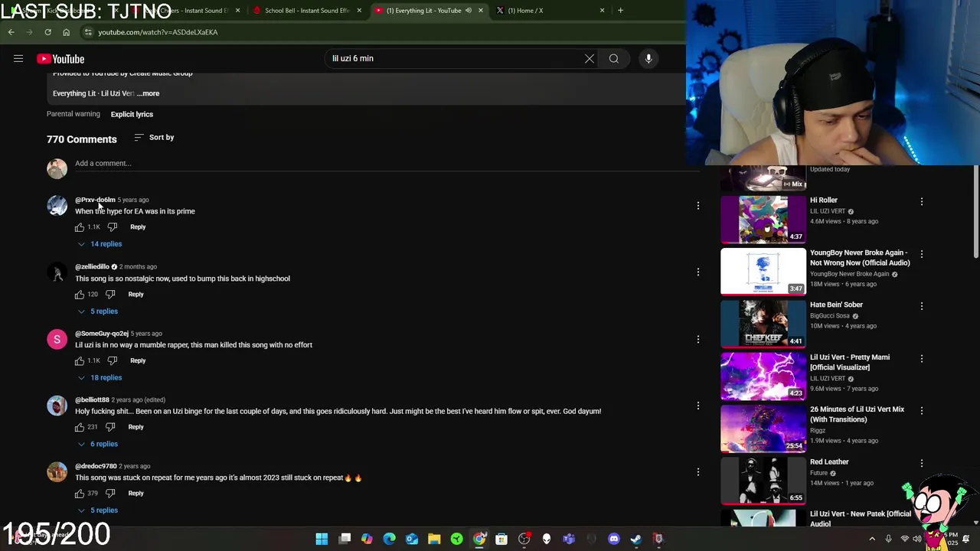Like the comment by @belliott88
The image size is (980, 551).
[80, 427]
